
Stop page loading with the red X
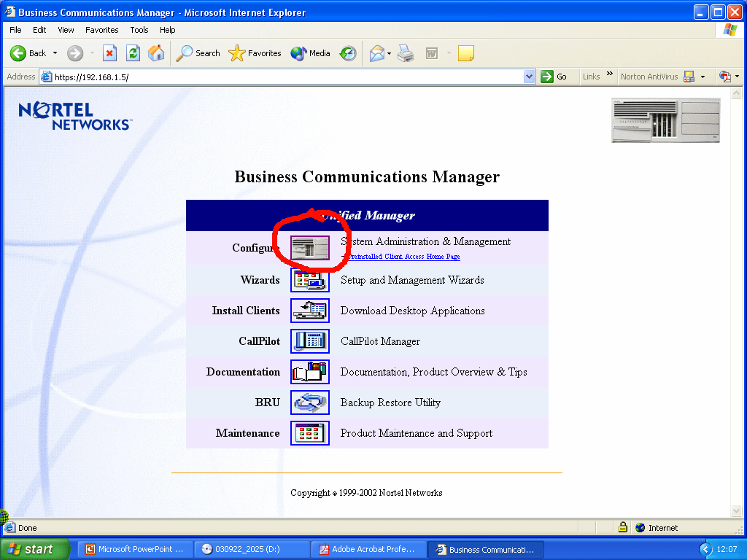pyautogui.click(x=109, y=53)
